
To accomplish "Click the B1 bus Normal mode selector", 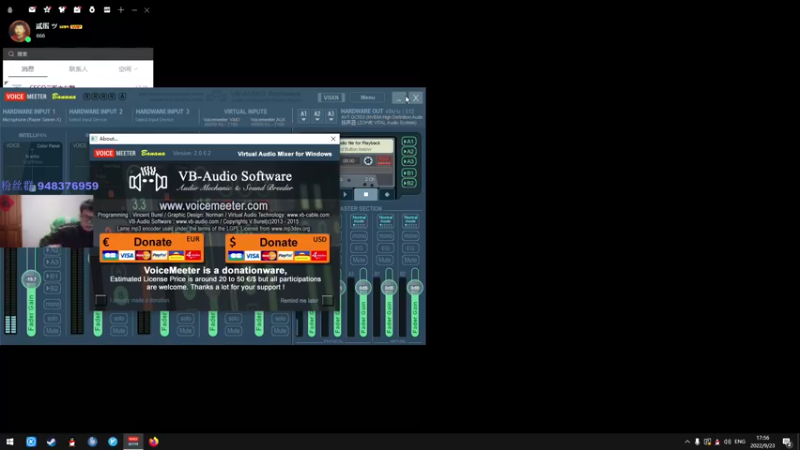I will pos(385,221).
